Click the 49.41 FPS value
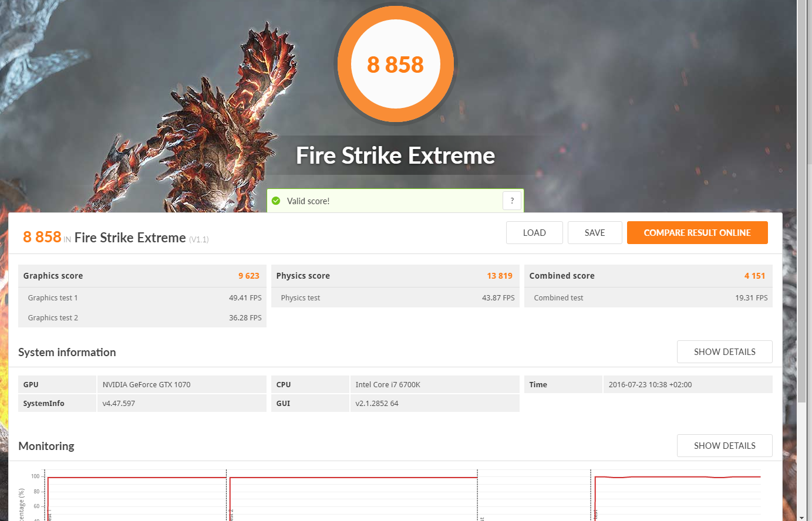 (245, 297)
